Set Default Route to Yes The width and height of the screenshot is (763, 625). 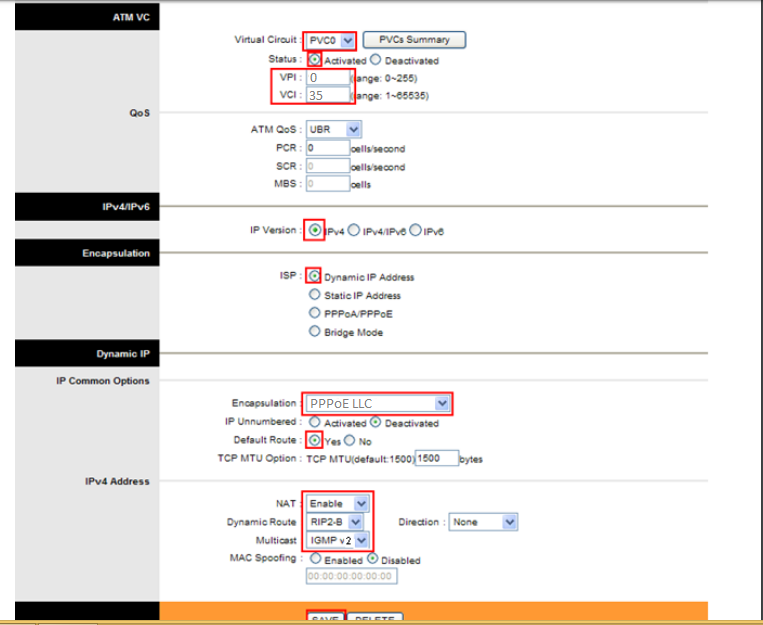315,440
